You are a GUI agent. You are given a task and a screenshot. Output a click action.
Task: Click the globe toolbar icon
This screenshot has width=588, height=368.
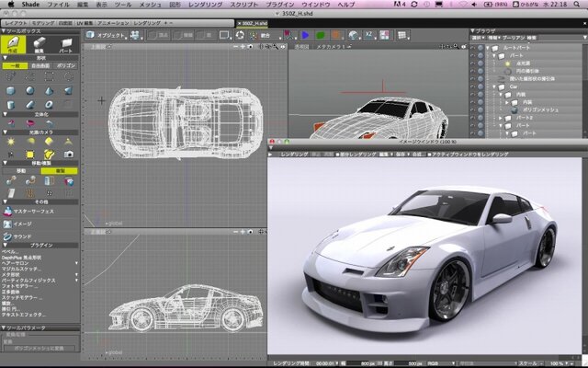(353, 35)
